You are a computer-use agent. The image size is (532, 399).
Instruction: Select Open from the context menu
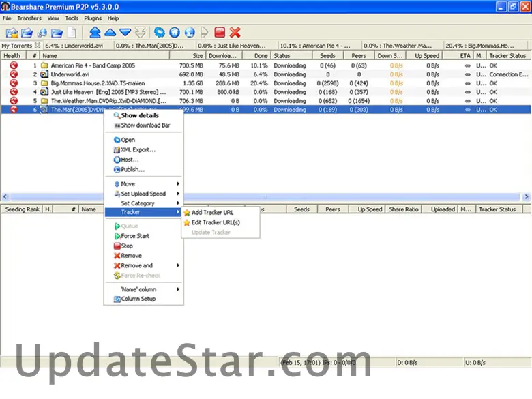(143, 140)
